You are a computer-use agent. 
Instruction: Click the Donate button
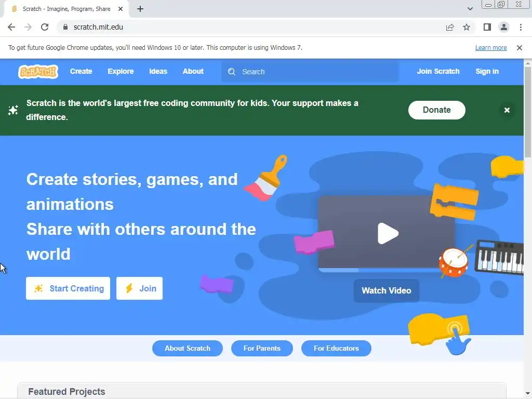click(436, 110)
